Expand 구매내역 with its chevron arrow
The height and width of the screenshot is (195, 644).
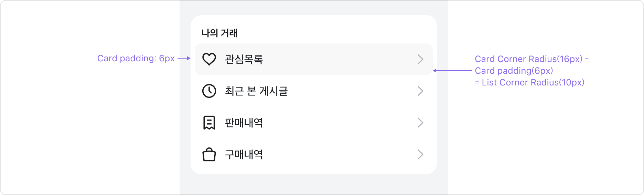420,154
